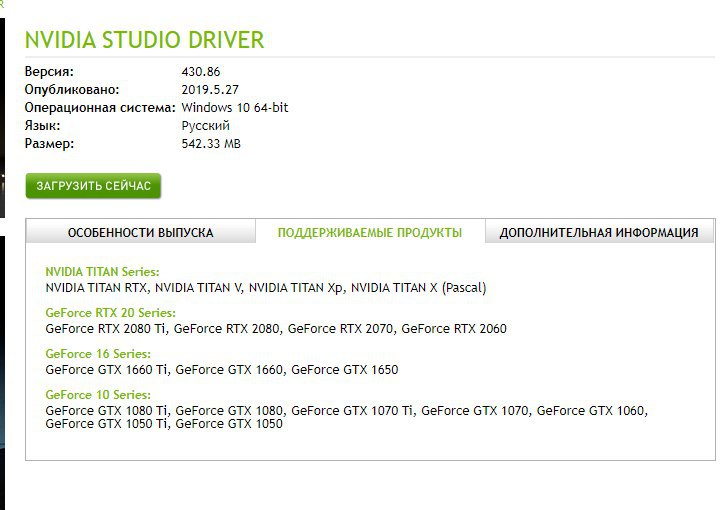
Task: Click the Язык: label
Action: point(42,125)
